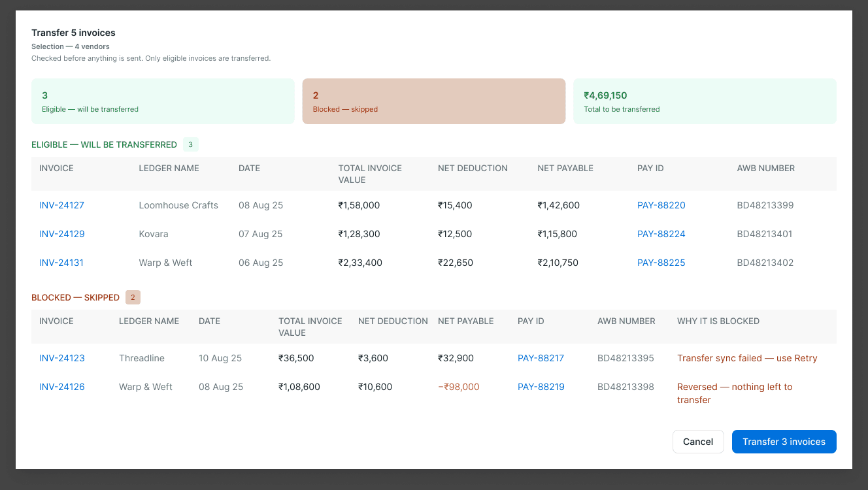Click ledger name Threadline
868x490 pixels.
[142, 358]
